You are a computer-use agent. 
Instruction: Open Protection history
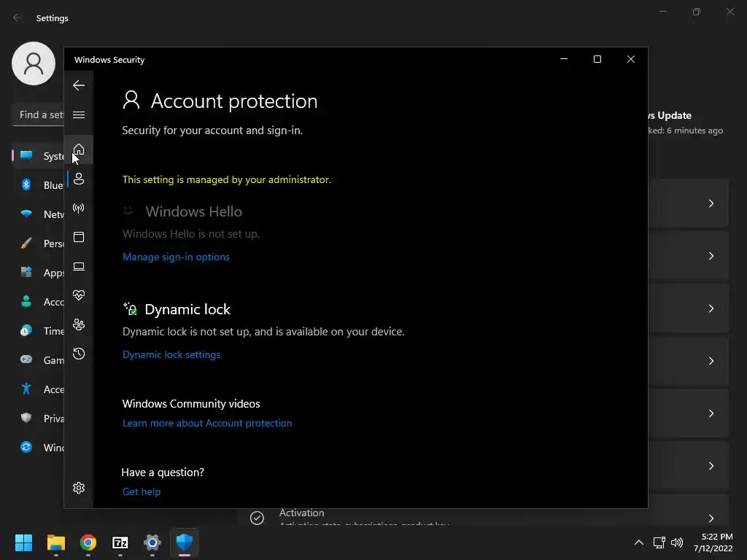[x=79, y=354]
